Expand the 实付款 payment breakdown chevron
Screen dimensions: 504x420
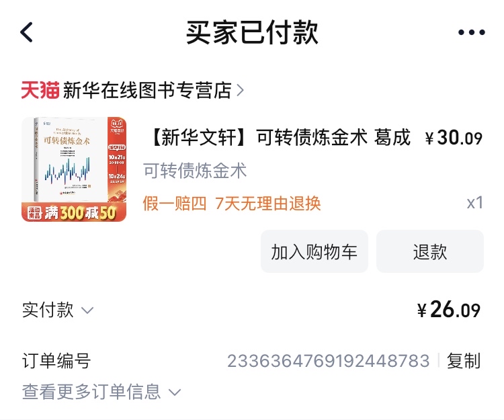[x=87, y=310]
